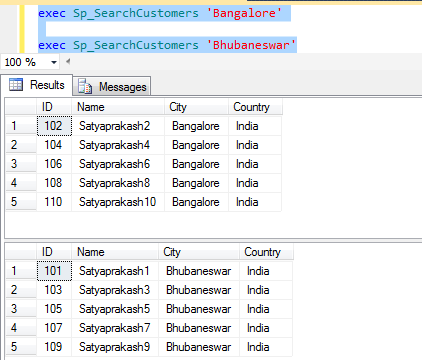Click the 'Bhubaneswar' string in the query
Image resolution: width=422 pixels, height=360 pixels.
pos(251,45)
